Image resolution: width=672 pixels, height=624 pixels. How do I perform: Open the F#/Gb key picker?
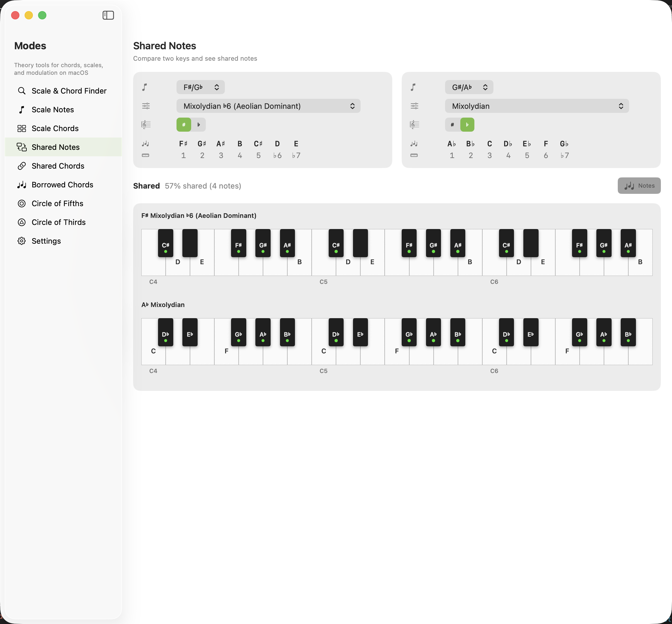(200, 87)
